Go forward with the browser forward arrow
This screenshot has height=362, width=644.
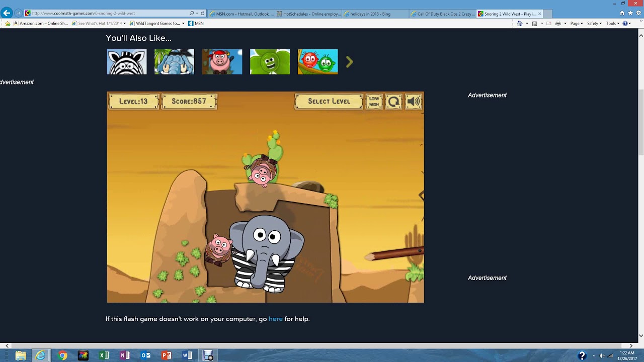(x=19, y=13)
